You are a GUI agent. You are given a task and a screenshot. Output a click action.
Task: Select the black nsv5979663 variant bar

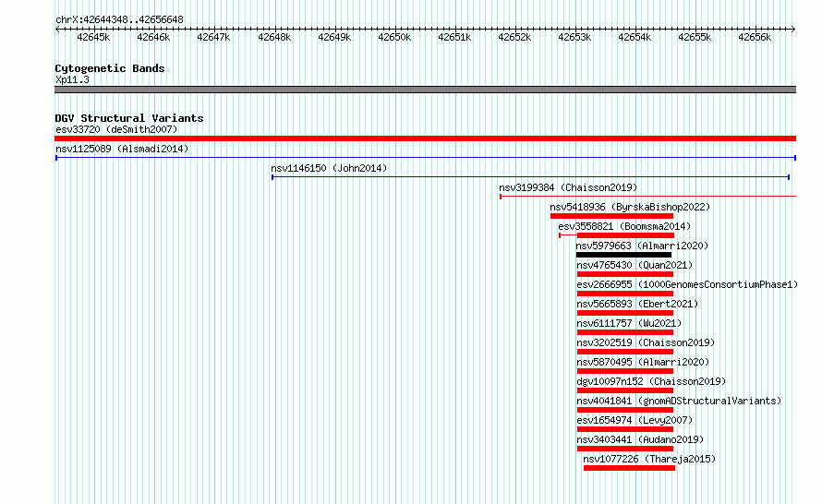pos(623,255)
